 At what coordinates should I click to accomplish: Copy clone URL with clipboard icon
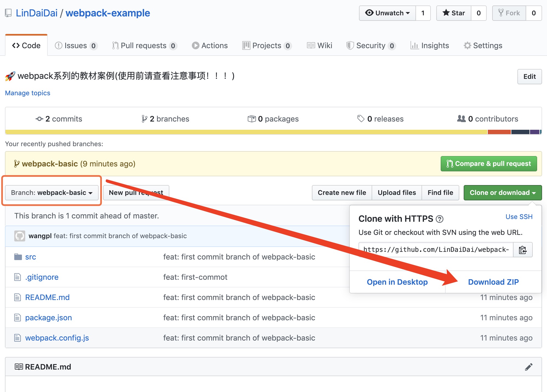coord(523,250)
